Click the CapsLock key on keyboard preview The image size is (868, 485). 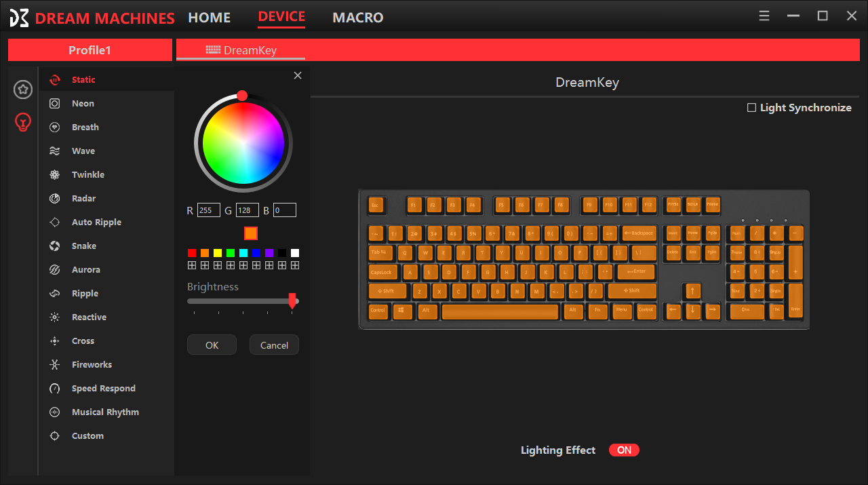pyautogui.click(x=383, y=273)
